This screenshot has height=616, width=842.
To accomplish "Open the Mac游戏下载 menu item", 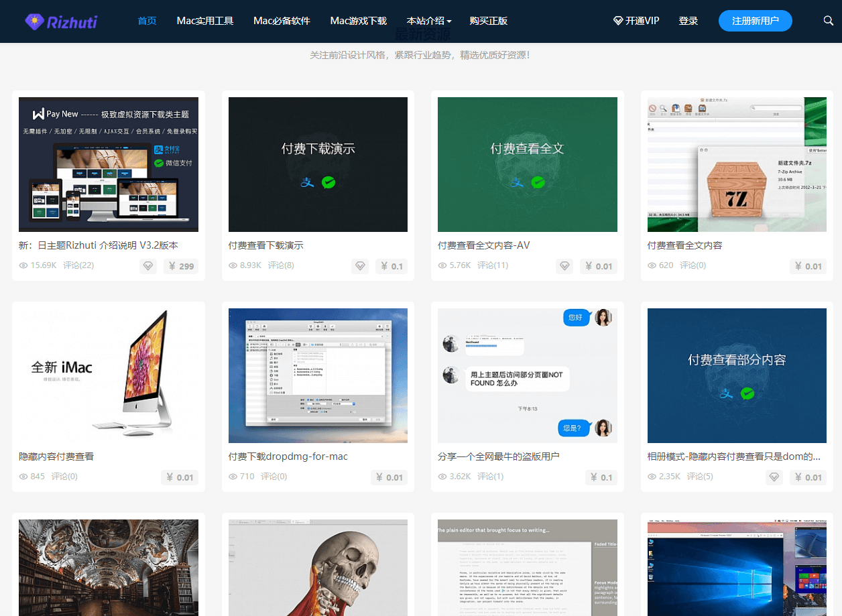I will point(359,21).
